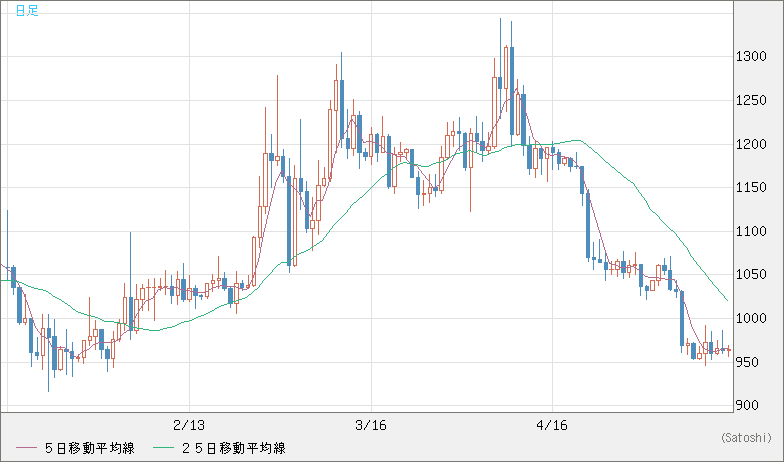Click the ２５日移動平均線 legend entry
This screenshot has height=462, width=784.
234,448
